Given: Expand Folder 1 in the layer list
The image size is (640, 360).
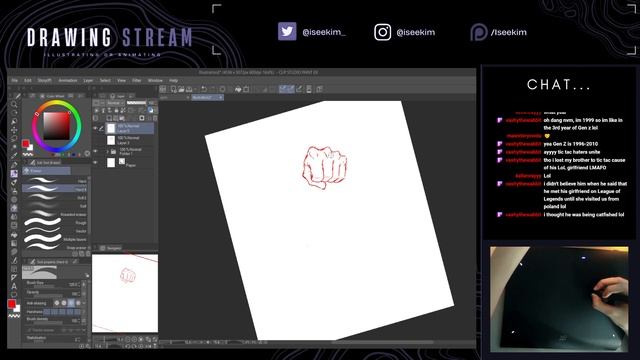Looking at the screenshot, I should (x=108, y=151).
